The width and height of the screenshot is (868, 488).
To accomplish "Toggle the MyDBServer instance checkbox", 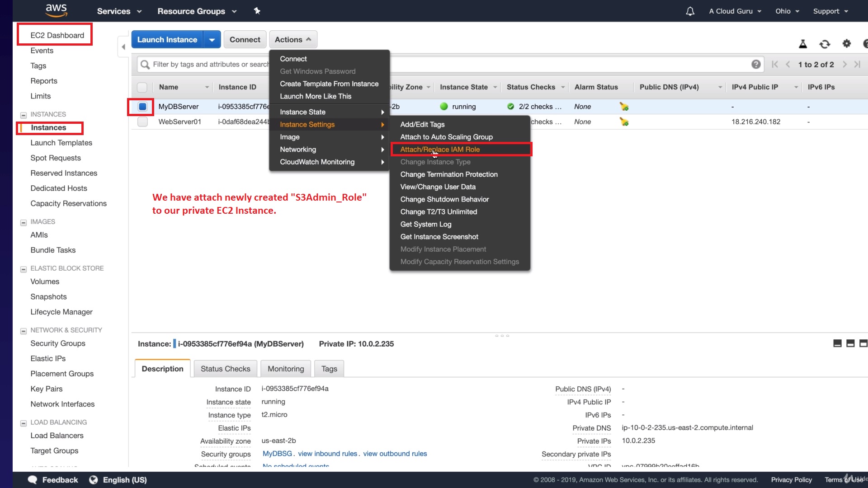I will [x=142, y=106].
